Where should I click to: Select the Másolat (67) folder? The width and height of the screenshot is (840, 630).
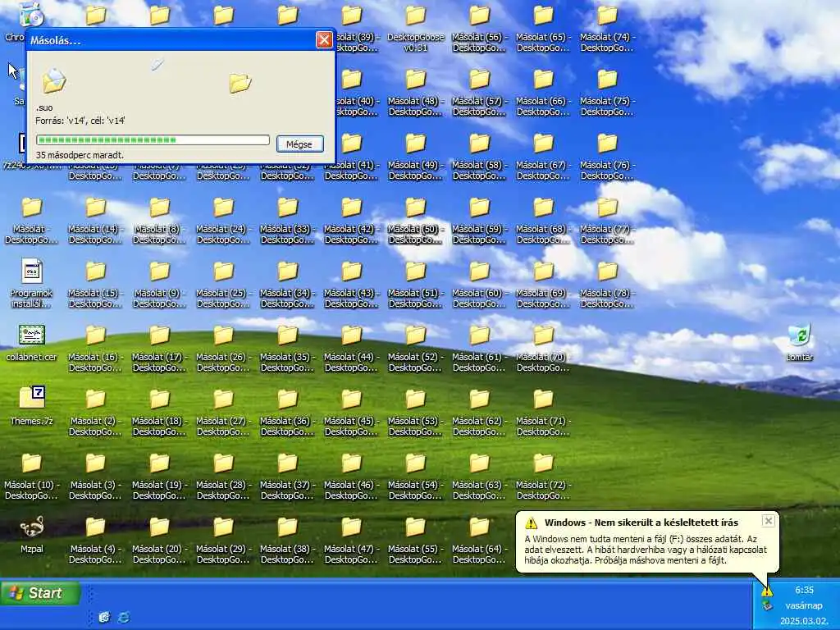[x=543, y=157]
